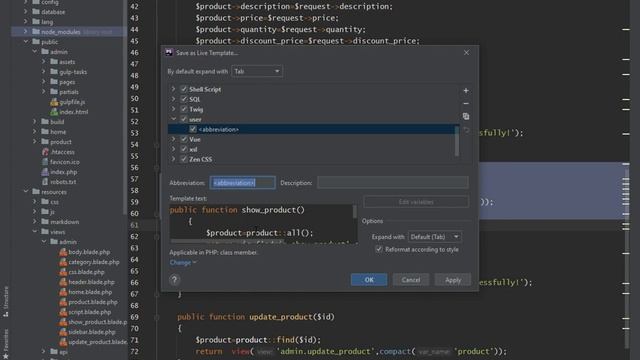
Task: Click update_product function name in editor
Action: click(282, 317)
